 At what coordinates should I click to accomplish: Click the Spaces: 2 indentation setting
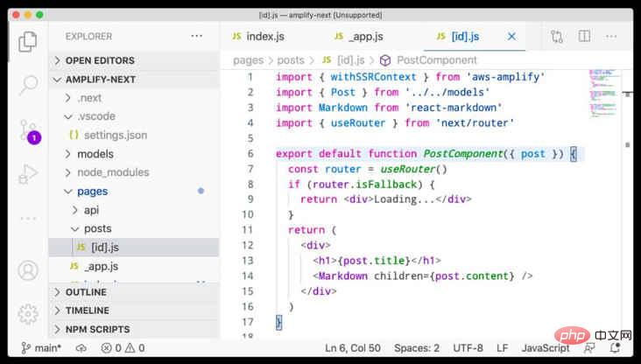coord(417,348)
